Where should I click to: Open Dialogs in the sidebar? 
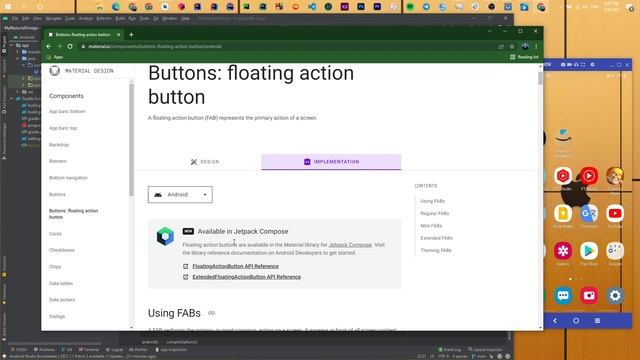pyautogui.click(x=57, y=316)
